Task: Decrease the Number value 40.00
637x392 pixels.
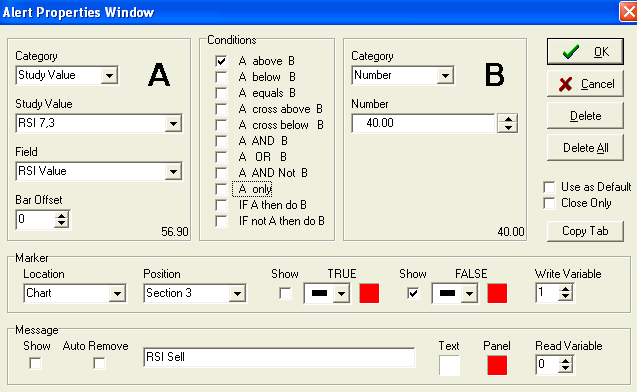Action: click(x=508, y=128)
